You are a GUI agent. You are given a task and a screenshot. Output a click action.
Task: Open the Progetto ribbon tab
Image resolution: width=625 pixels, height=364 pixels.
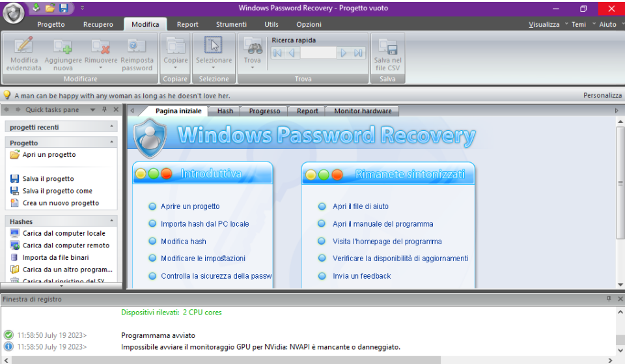51,24
